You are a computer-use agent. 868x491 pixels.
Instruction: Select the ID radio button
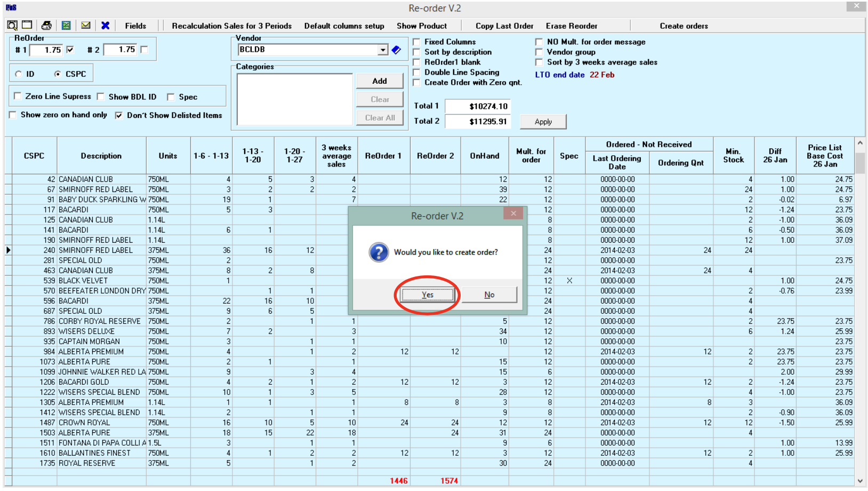click(x=19, y=74)
